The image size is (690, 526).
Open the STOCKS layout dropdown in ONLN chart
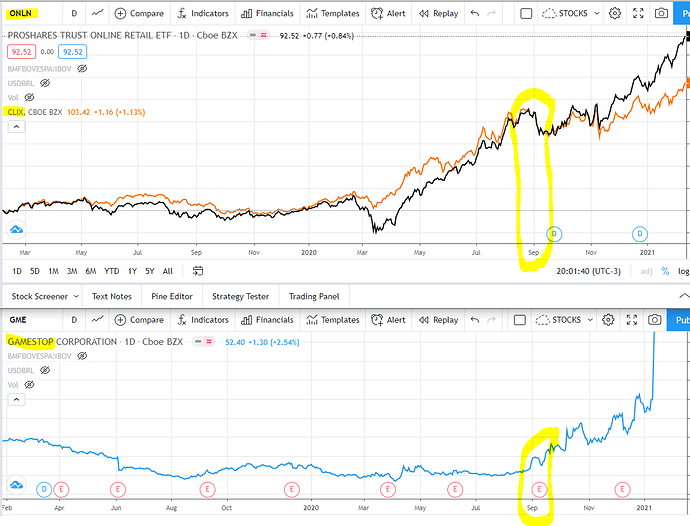570,13
